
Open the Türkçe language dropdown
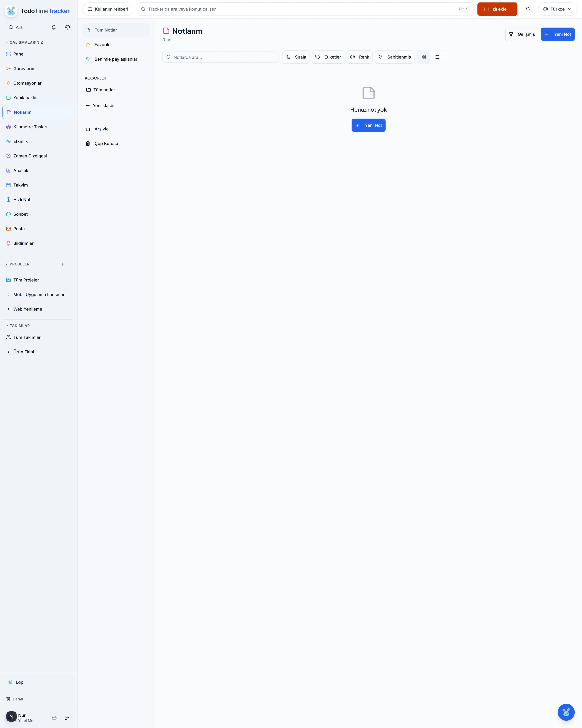(x=557, y=9)
